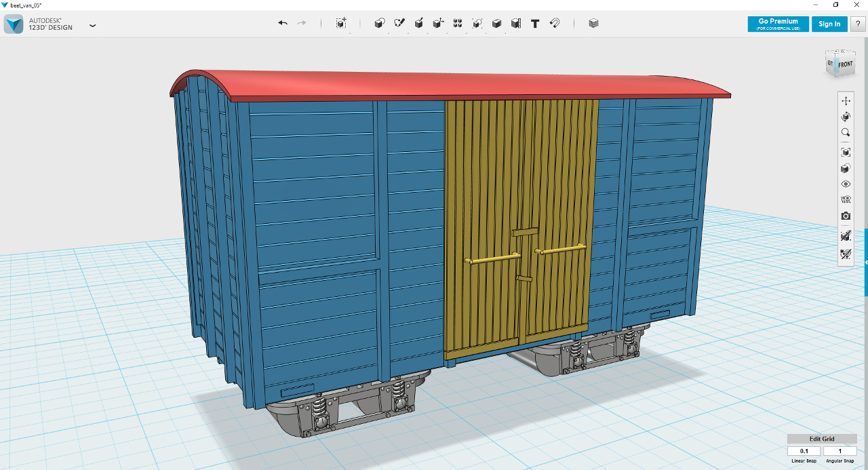
Task: Open the Transform tool
Action: click(x=341, y=23)
